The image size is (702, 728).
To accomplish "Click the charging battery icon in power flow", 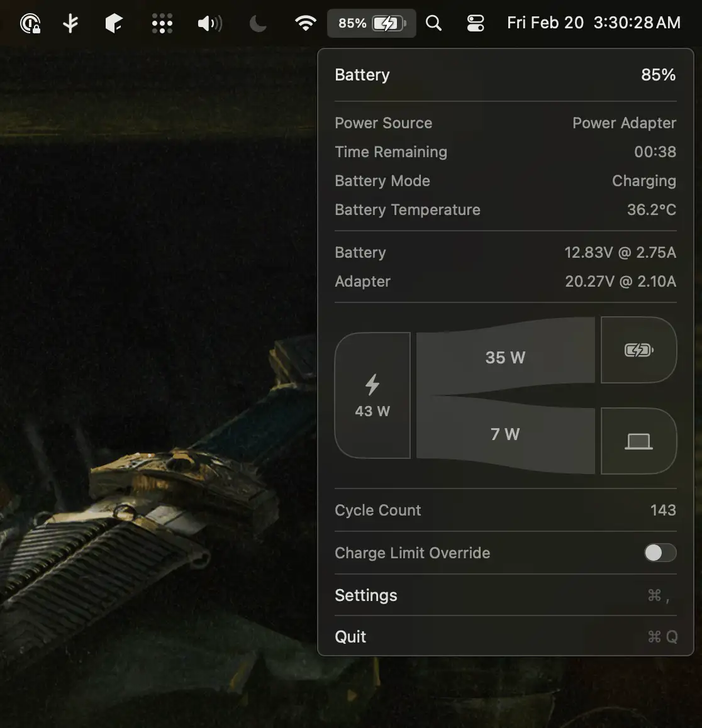I will pos(638,350).
